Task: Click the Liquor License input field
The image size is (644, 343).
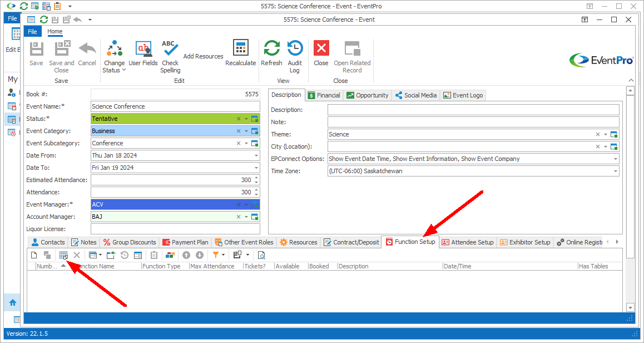Action: click(175, 229)
